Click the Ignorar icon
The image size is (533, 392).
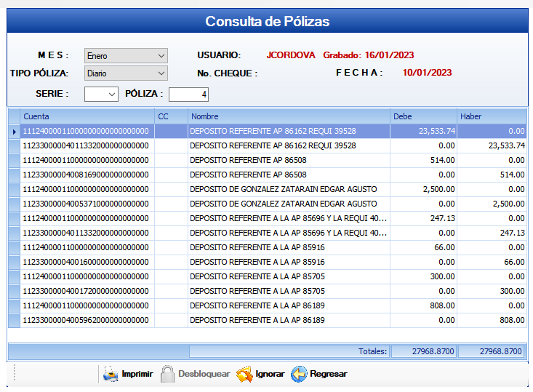click(244, 374)
